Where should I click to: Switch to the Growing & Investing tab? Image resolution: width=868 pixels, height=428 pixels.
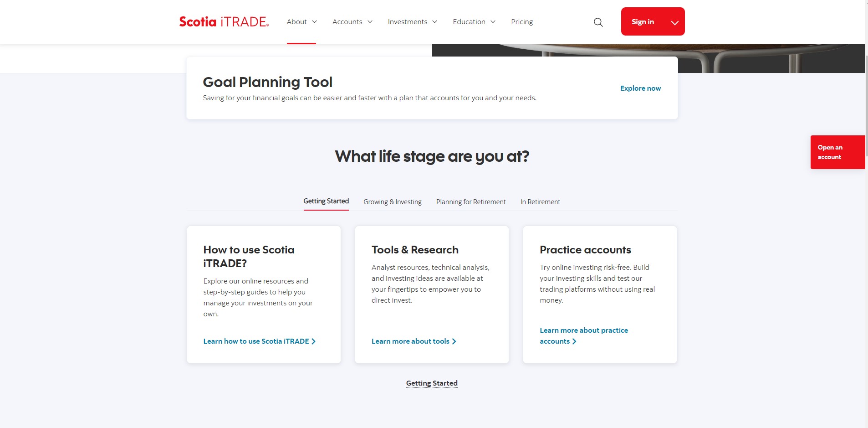tap(393, 202)
